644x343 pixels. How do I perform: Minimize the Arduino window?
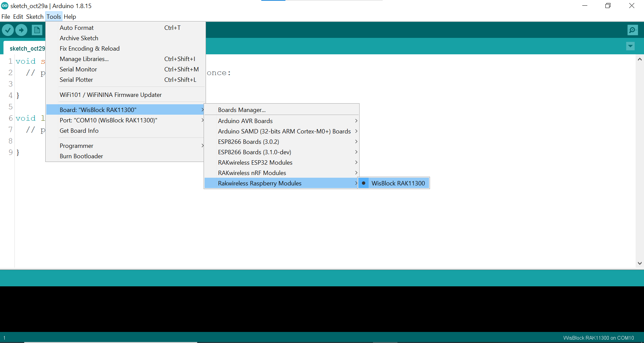(x=585, y=6)
